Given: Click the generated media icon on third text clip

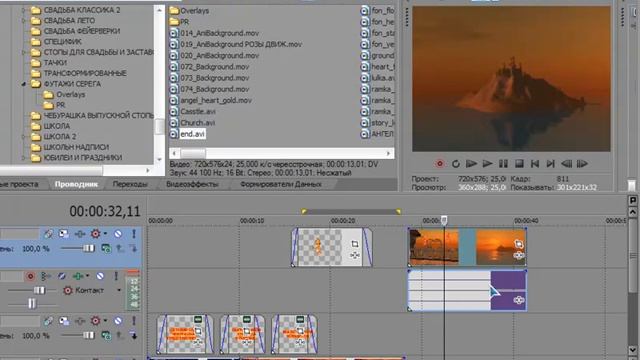Looking at the screenshot, I should click(x=300, y=319).
